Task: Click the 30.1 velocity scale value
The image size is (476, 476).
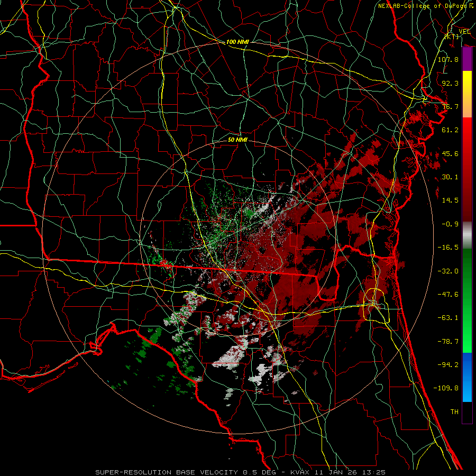Action: (x=450, y=177)
